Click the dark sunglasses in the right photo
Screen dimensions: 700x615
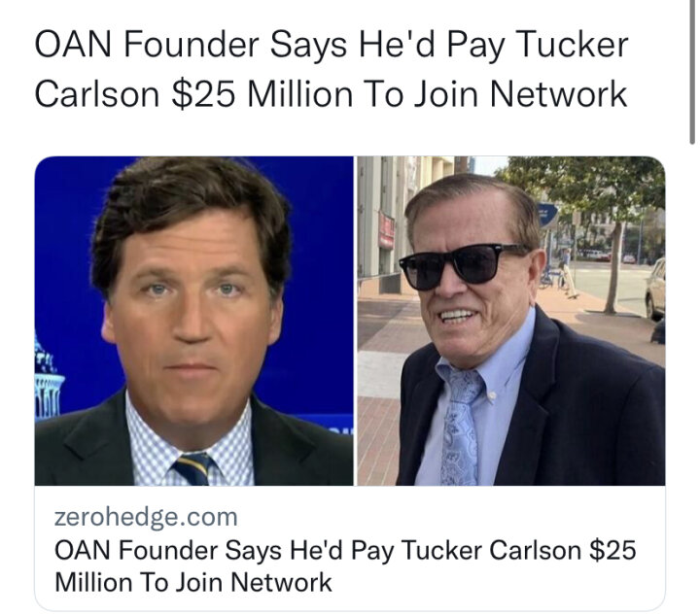pos(461,266)
